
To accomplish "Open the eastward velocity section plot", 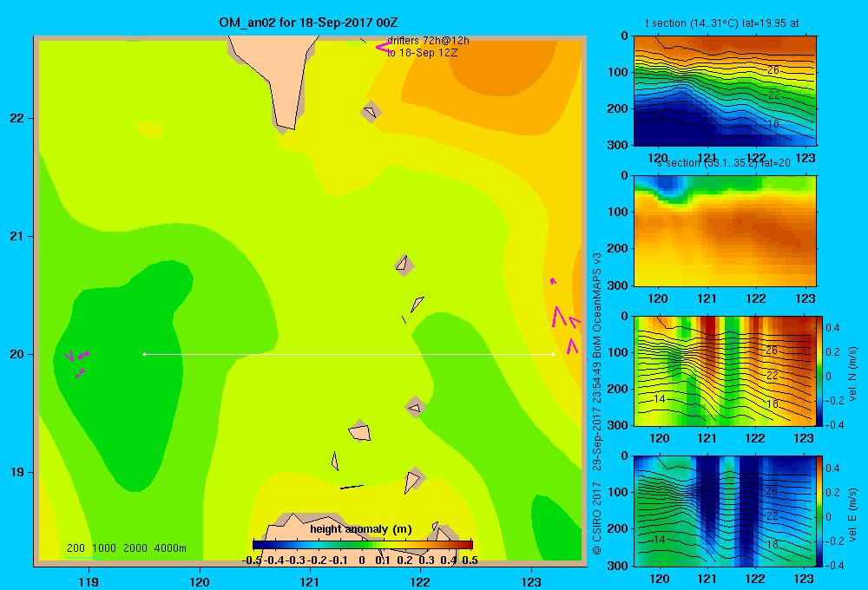I will (x=725, y=511).
